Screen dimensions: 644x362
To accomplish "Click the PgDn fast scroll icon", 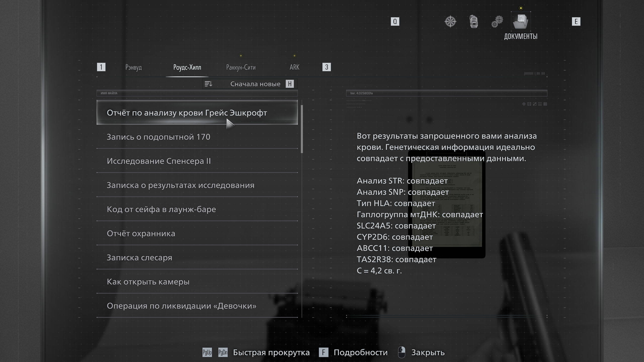I will 223,352.
